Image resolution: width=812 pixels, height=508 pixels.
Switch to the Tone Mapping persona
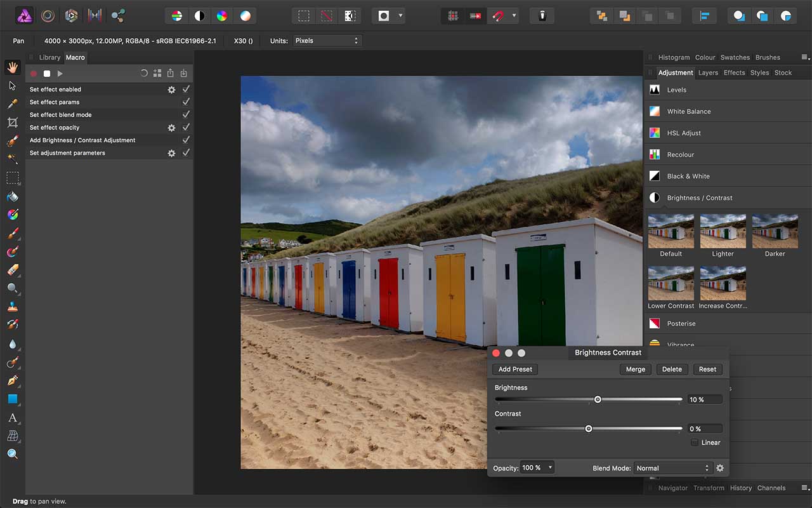pyautogui.click(x=95, y=16)
